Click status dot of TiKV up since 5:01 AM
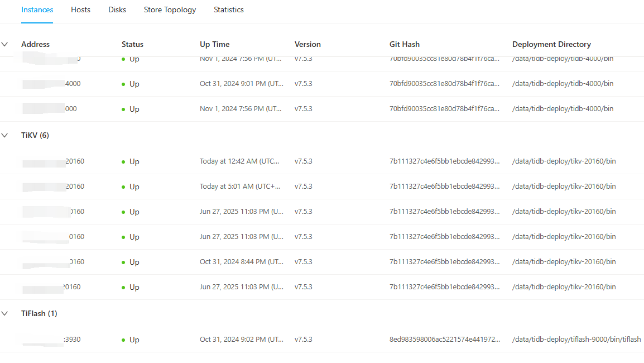The height and width of the screenshot is (363, 644). pyautogui.click(x=123, y=187)
